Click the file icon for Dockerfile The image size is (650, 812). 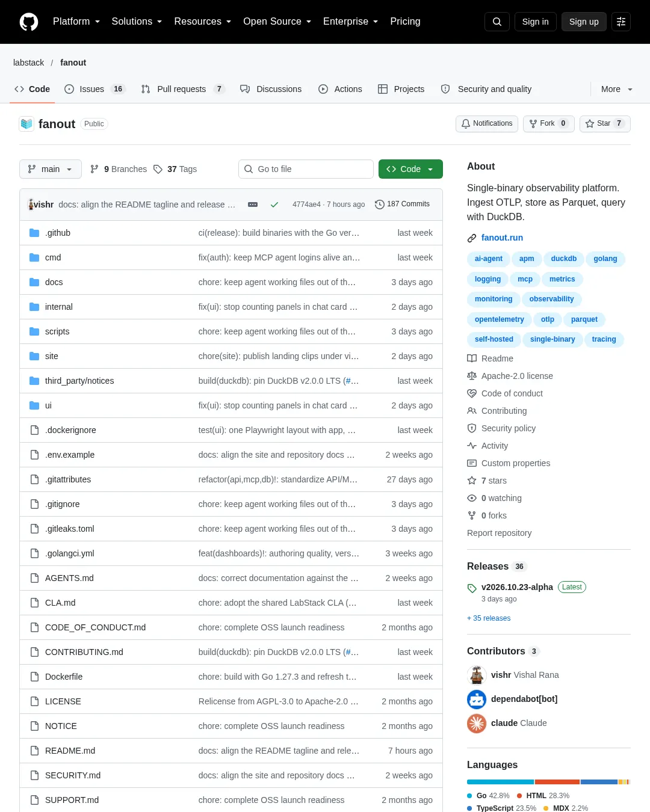(x=35, y=677)
